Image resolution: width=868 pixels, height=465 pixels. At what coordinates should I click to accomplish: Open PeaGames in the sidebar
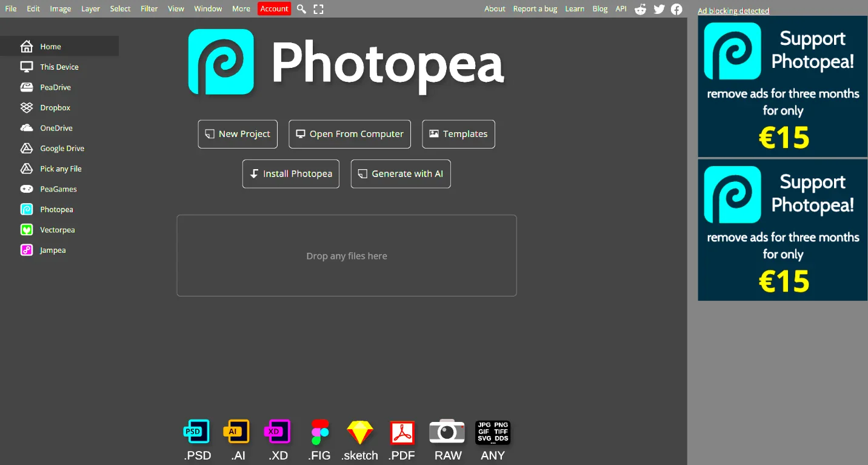click(59, 189)
